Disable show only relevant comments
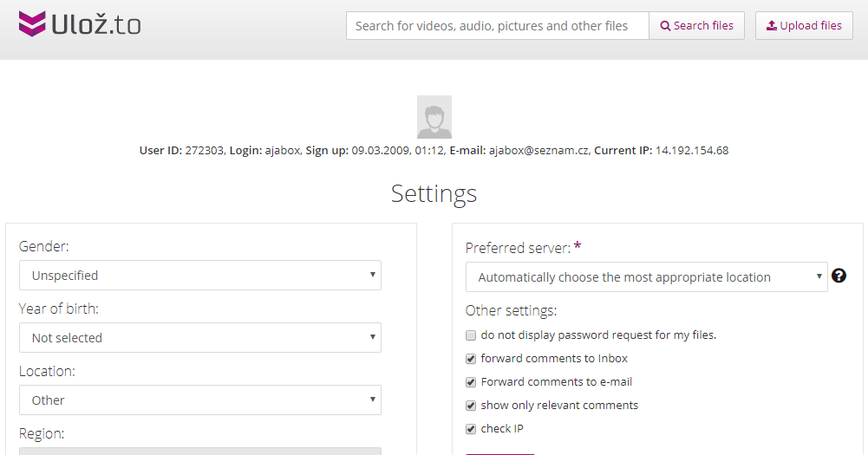Viewport: 868px width, 455px height. click(x=471, y=406)
